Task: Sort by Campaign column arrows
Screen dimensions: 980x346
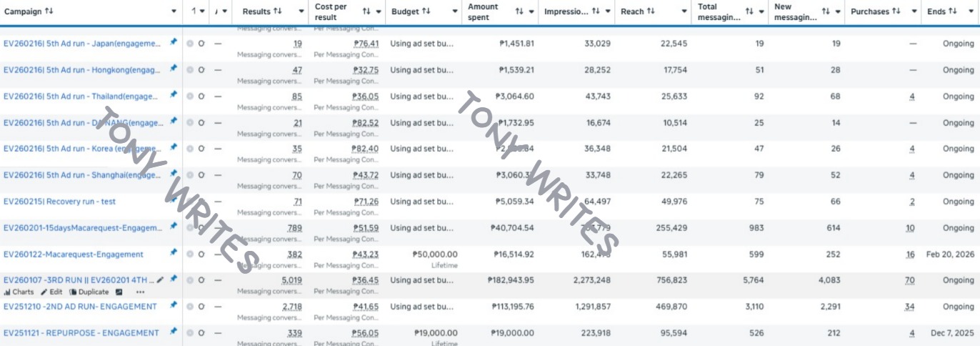Action: coord(49,11)
